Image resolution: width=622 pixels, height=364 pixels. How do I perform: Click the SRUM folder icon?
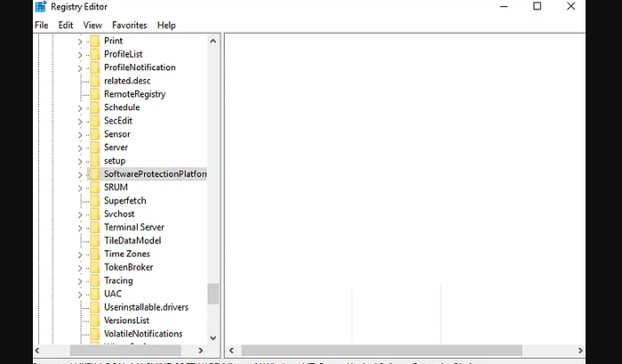click(x=95, y=187)
